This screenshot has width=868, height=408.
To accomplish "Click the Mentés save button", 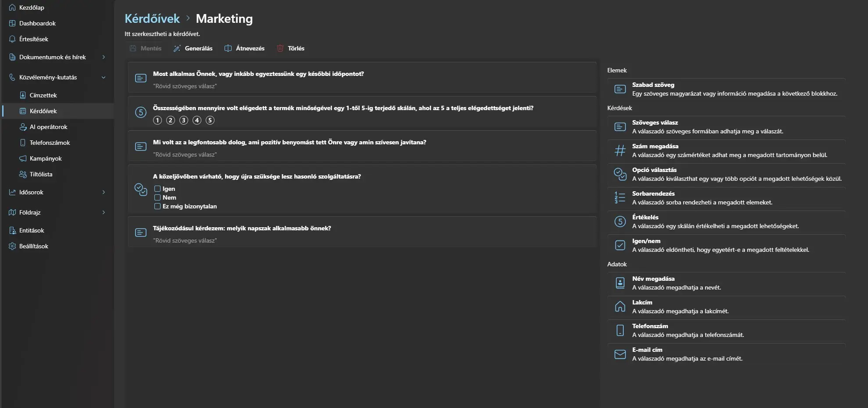I will point(146,48).
